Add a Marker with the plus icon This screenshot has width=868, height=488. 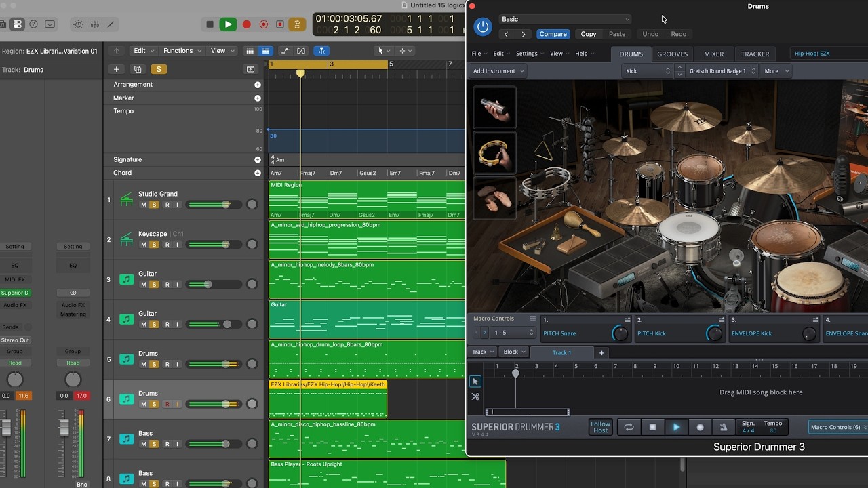pyautogui.click(x=258, y=98)
